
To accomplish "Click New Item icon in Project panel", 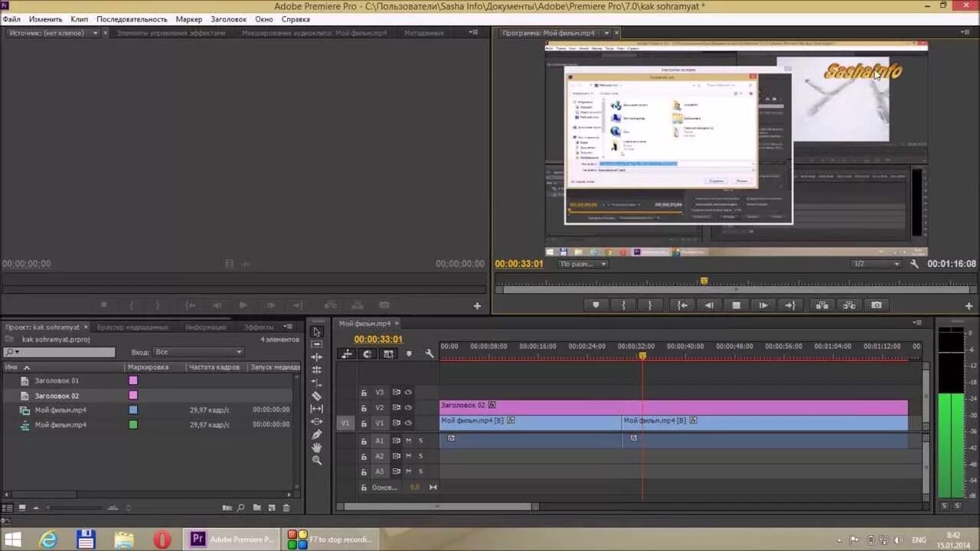I will (271, 507).
